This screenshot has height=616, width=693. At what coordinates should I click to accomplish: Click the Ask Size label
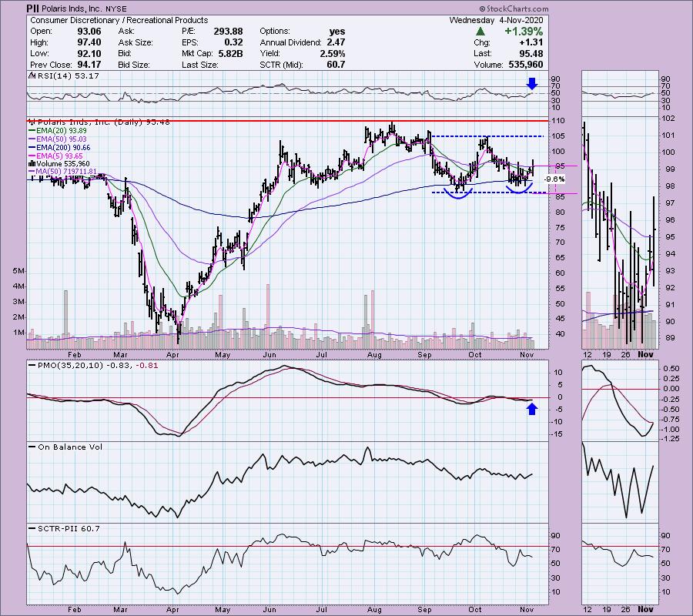click(x=136, y=42)
